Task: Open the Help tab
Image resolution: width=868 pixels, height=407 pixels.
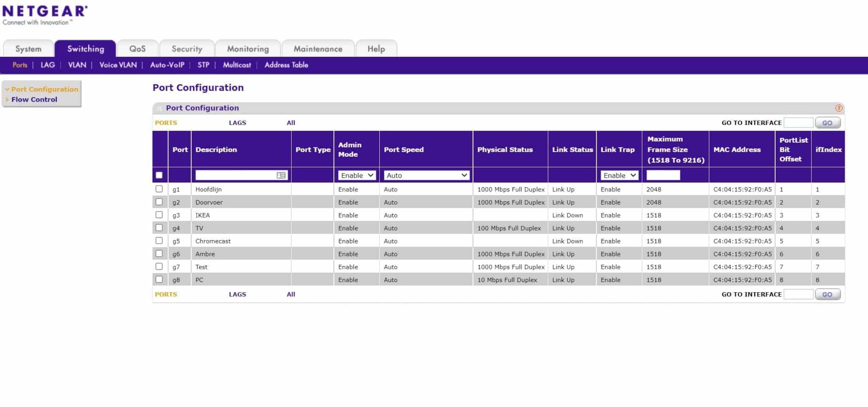Action: click(376, 49)
